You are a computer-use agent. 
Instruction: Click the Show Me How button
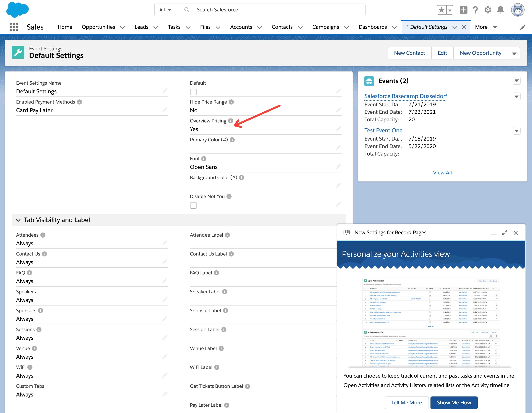coord(454,403)
